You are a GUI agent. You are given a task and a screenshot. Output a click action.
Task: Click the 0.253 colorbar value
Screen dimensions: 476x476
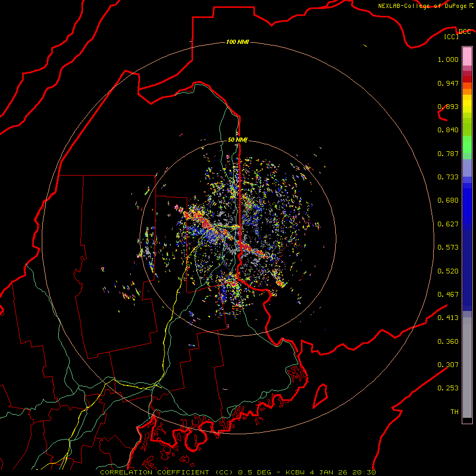(x=448, y=388)
